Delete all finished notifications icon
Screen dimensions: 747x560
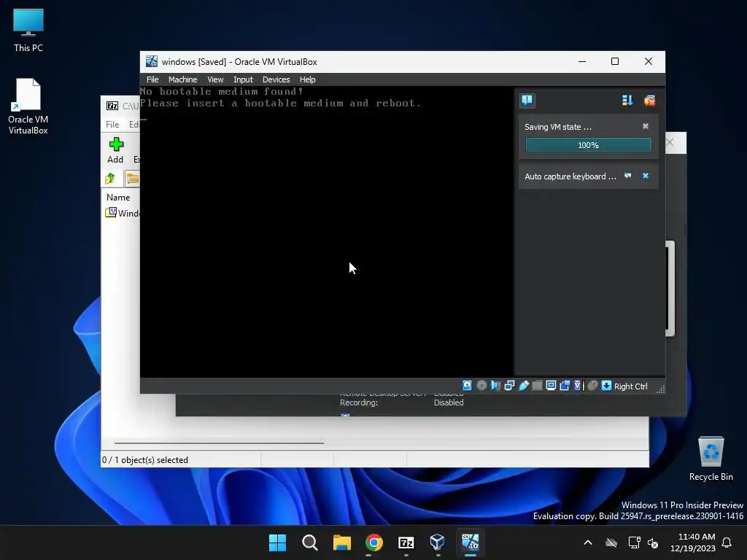649,101
